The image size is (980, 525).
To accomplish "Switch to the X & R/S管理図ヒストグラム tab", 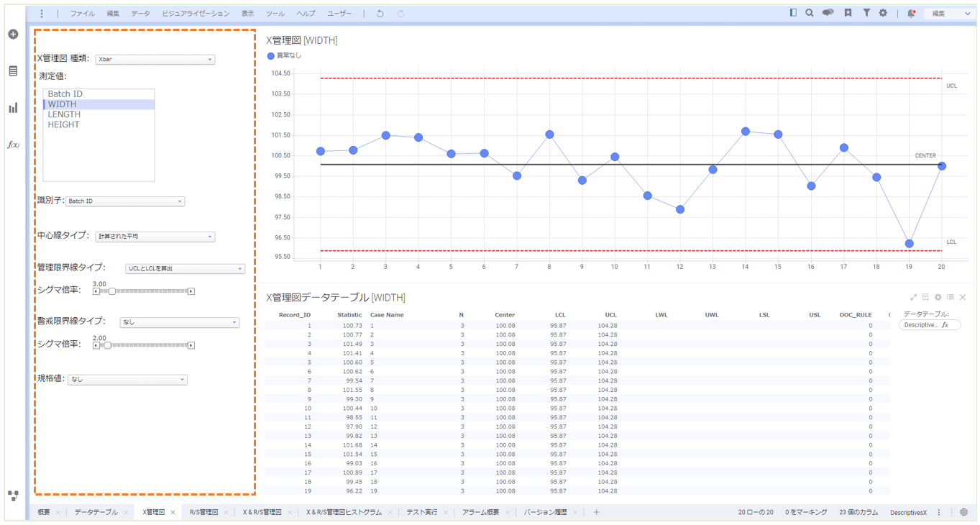I will (344, 513).
